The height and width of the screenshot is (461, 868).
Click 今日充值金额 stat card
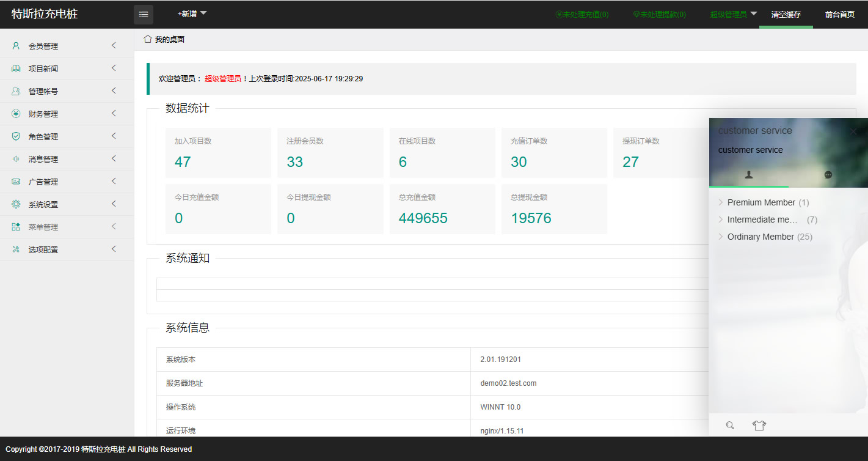pos(218,209)
